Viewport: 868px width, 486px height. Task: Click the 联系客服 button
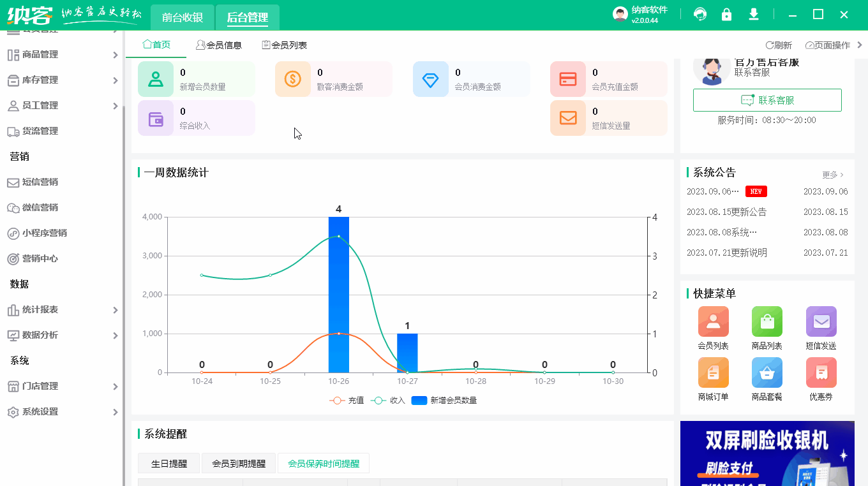coord(767,99)
